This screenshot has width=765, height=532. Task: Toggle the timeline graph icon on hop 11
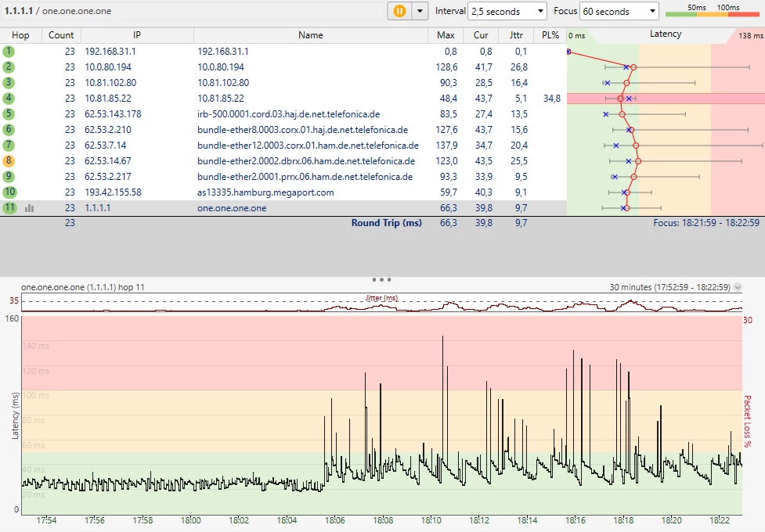click(30, 208)
